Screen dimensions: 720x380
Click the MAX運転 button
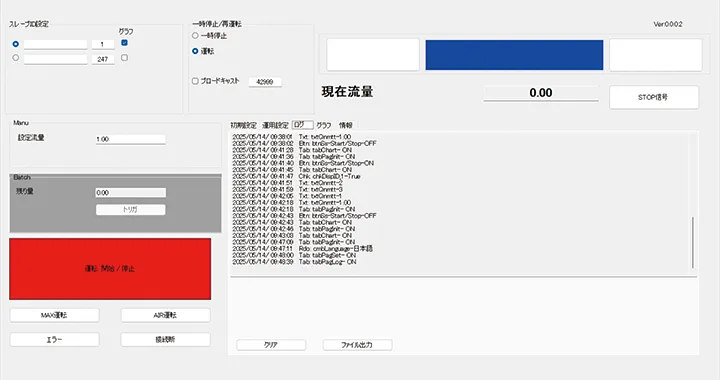(x=55, y=315)
